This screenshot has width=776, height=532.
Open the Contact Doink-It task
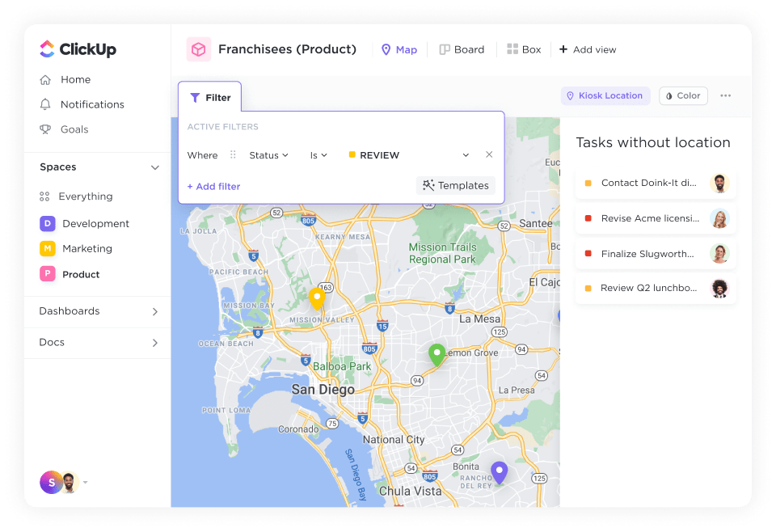coord(656,183)
